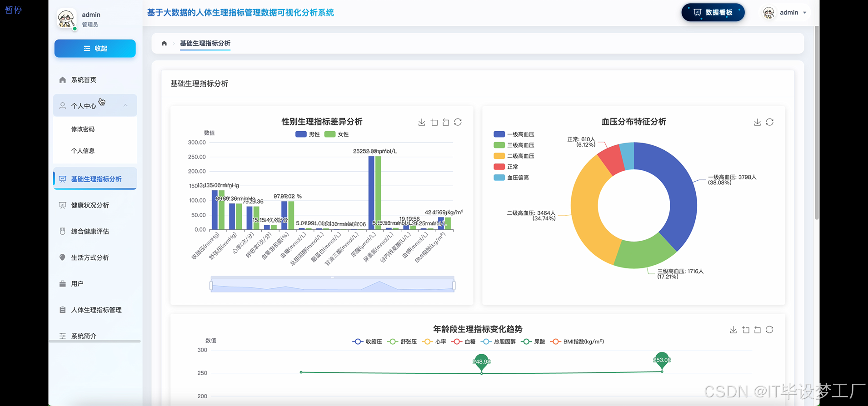Toggle 女性 series in legend
The image size is (868, 406).
337,134
